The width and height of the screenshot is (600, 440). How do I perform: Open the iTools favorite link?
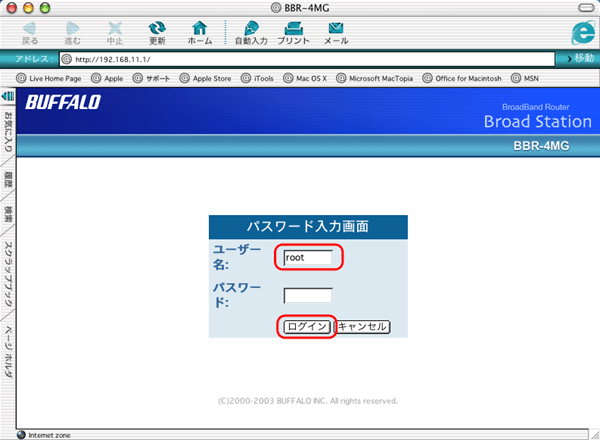(257, 78)
